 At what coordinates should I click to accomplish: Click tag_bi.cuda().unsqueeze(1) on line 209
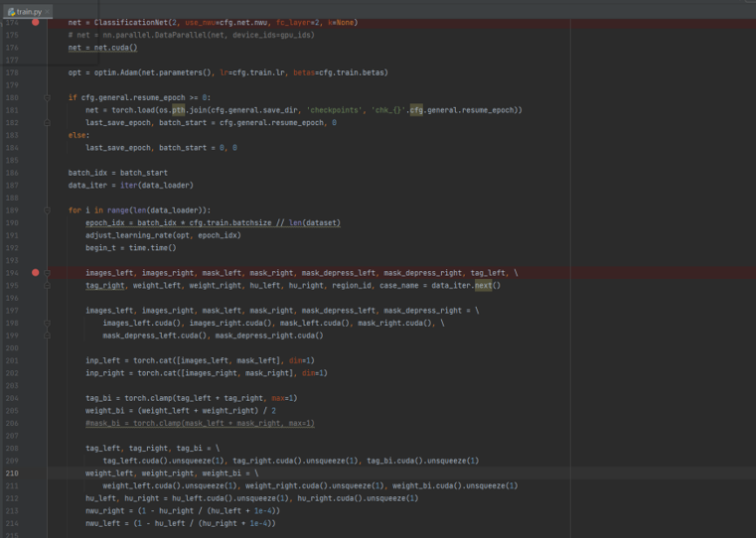coord(423,461)
